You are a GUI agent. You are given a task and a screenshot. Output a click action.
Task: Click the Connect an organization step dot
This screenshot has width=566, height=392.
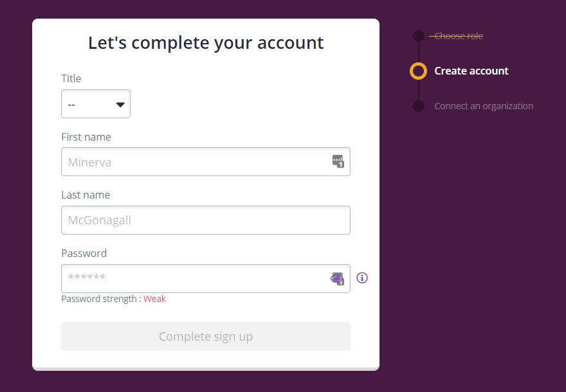(x=419, y=106)
